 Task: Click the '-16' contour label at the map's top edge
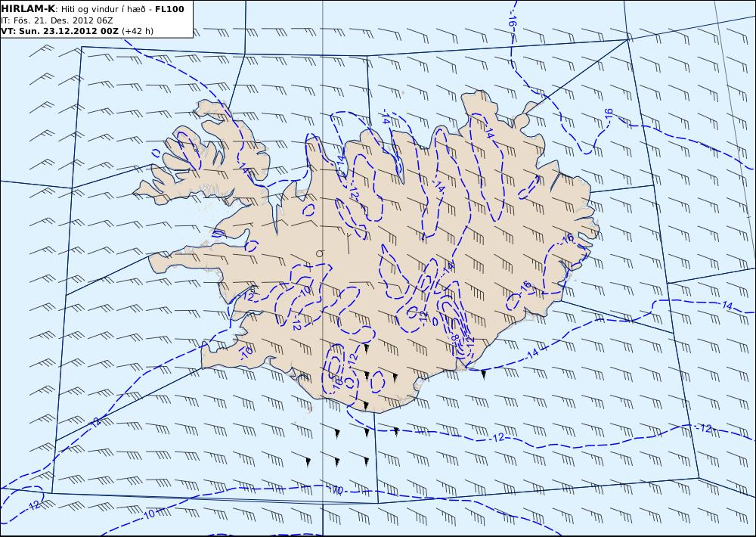coord(512,20)
